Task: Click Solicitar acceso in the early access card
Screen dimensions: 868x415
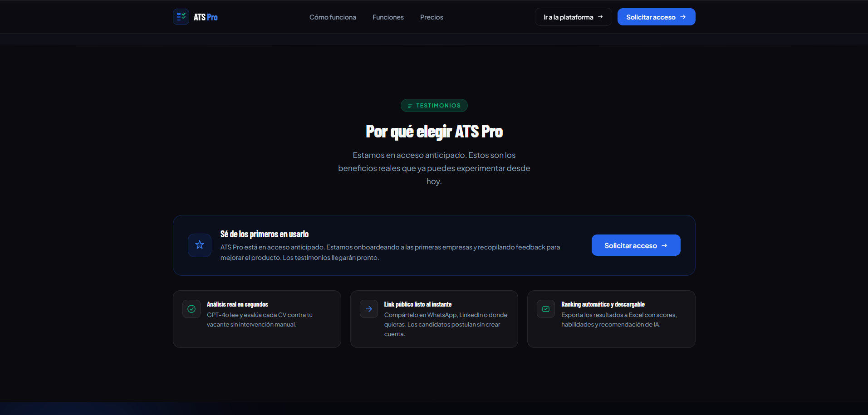Action: [636, 245]
